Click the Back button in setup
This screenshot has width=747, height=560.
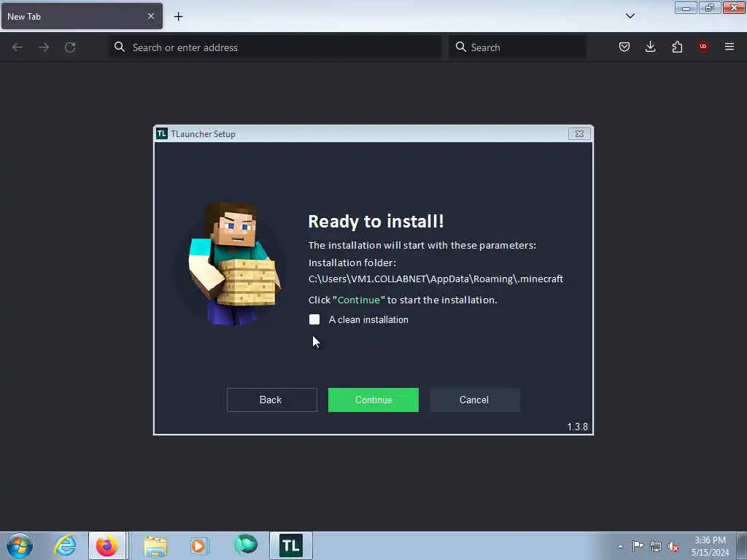(x=271, y=400)
